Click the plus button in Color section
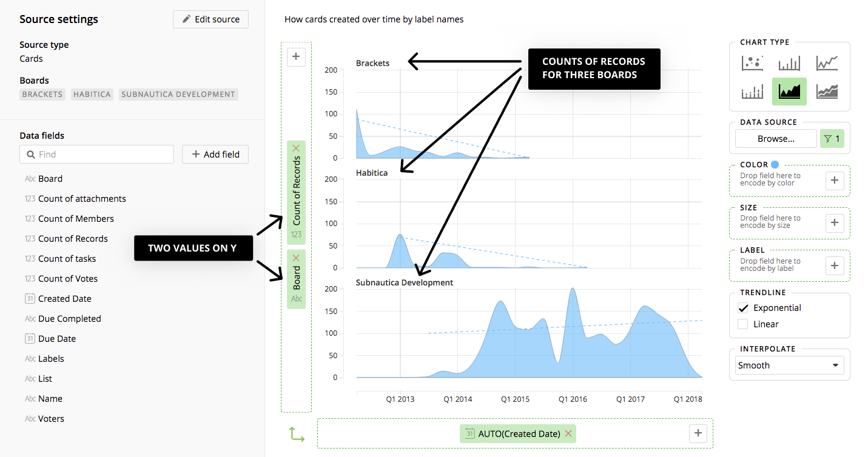The height and width of the screenshot is (457, 868). pos(835,180)
